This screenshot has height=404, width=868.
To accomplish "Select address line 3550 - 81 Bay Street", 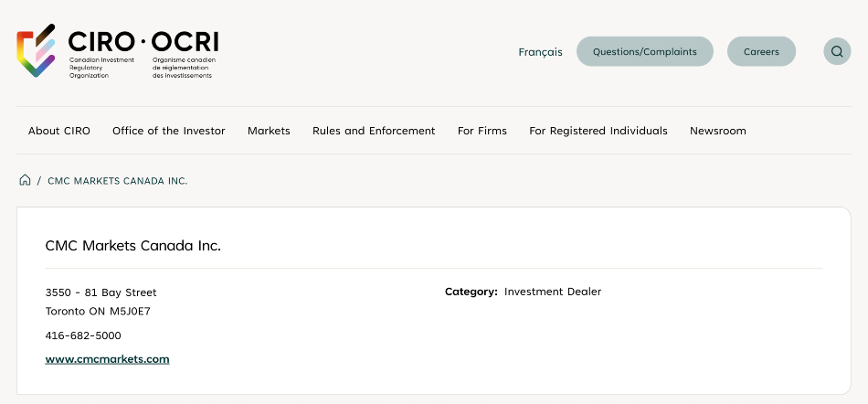I will click(101, 292).
